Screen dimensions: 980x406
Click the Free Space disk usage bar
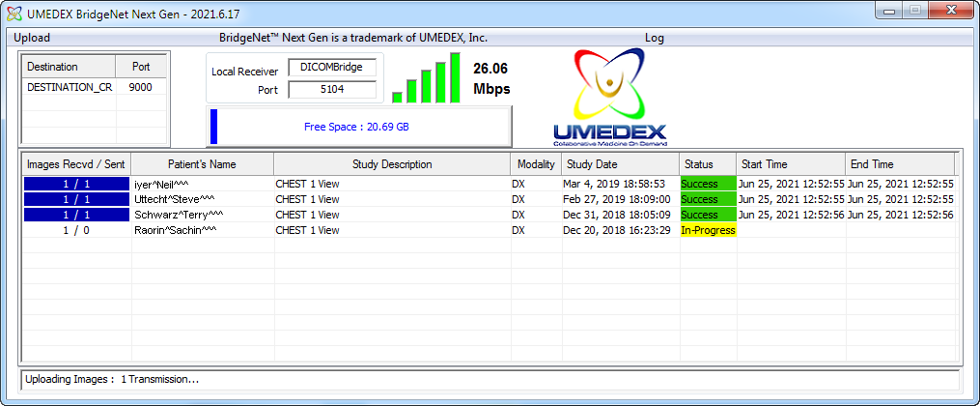pos(359,127)
